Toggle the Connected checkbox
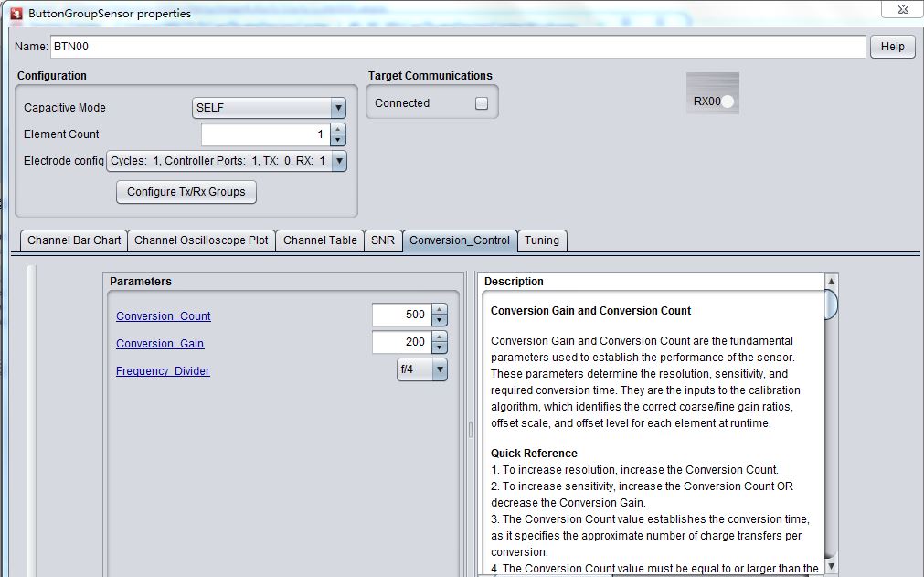Screen dimensions: 924x577 [482, 103]
